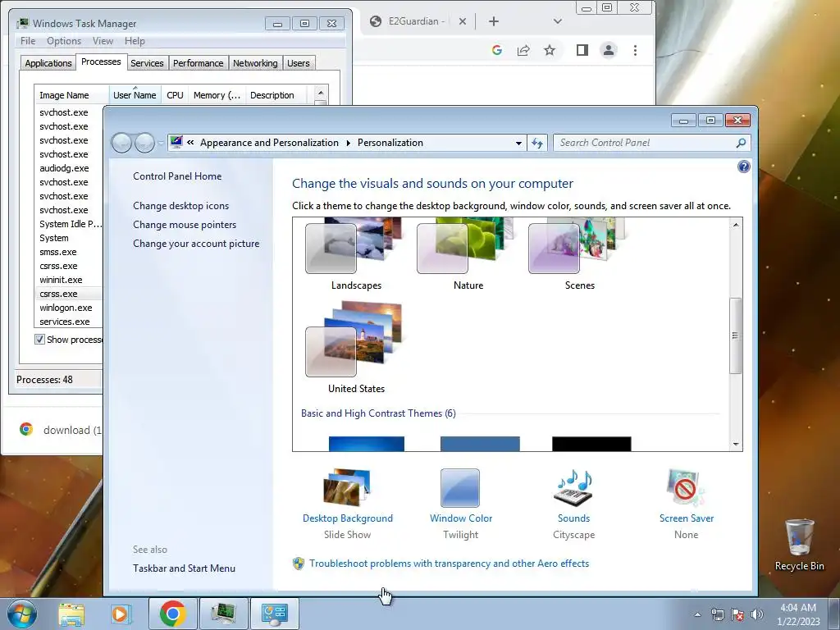Open the Sounds keyboard icon

pyautogui.click(x=573, y=488)
